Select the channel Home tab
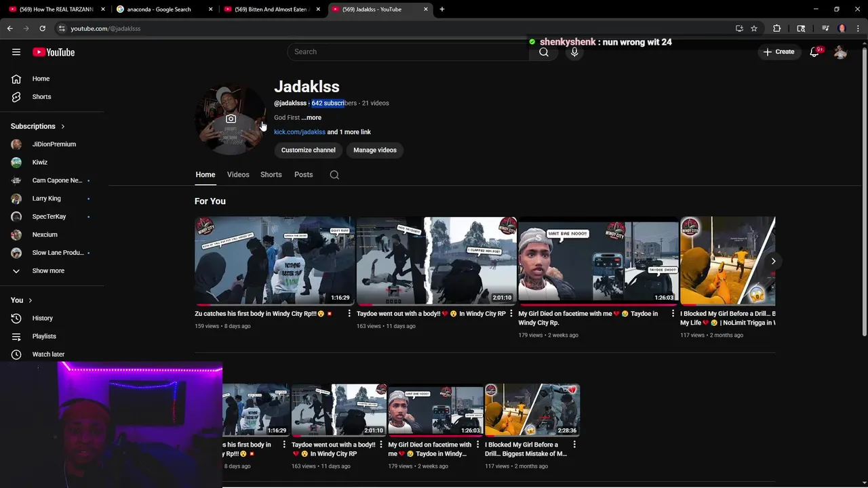The width and height of the screenshot is (868, 488). coord(205,175)
